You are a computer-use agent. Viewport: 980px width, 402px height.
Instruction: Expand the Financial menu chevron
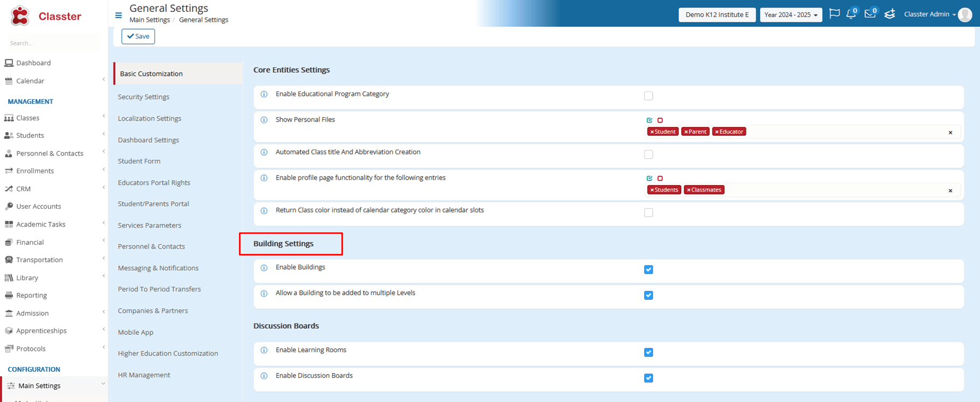pos(103,241)
